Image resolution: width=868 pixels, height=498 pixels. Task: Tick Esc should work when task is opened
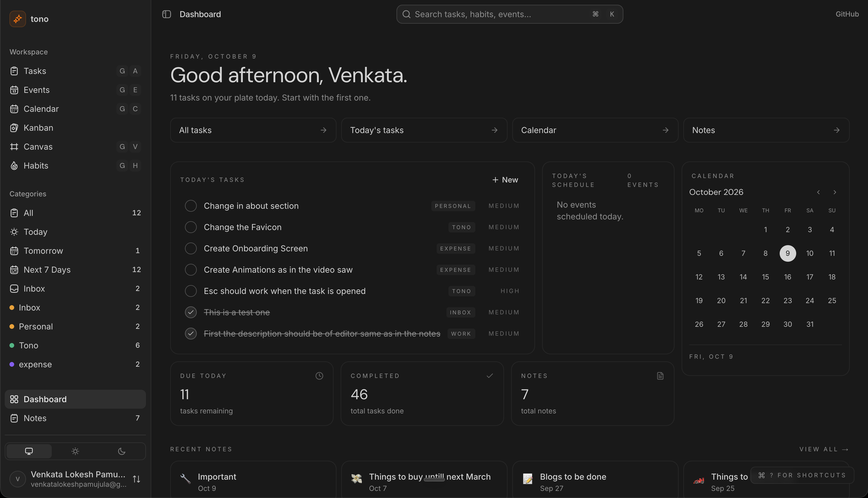pos(191,291)
